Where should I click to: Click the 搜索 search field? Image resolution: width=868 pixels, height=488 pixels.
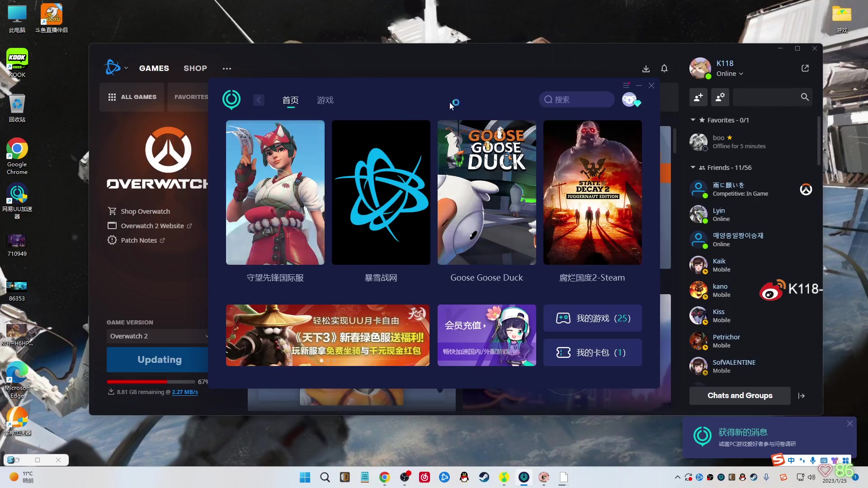click(x=576, y=99)
